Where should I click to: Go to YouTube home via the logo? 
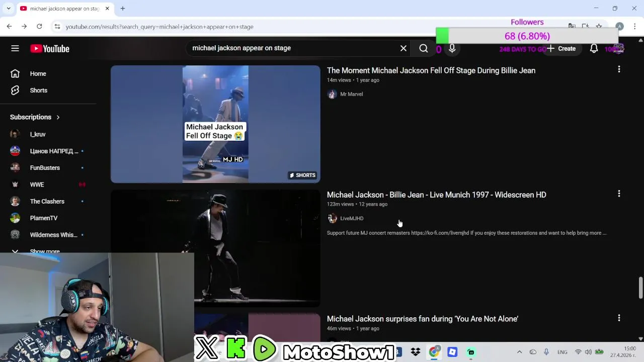[49, 48]
